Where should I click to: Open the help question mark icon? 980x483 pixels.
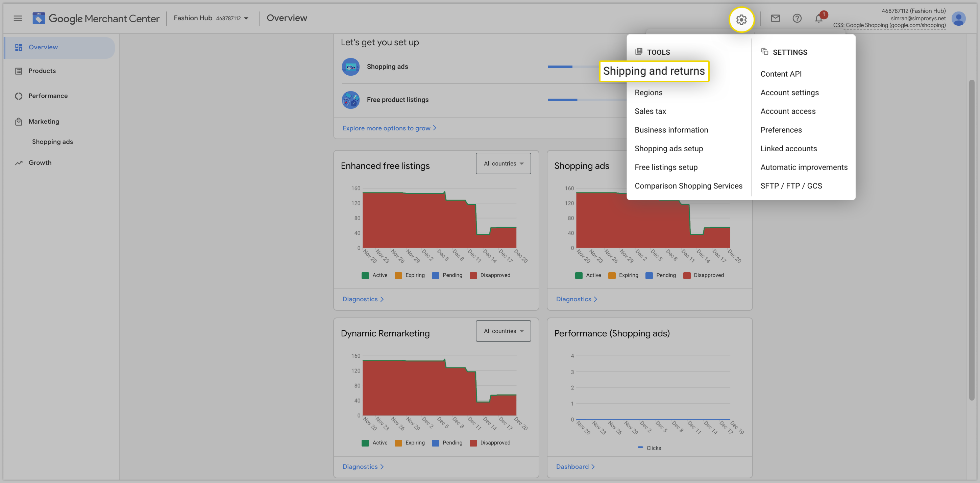tap(797, 18)
